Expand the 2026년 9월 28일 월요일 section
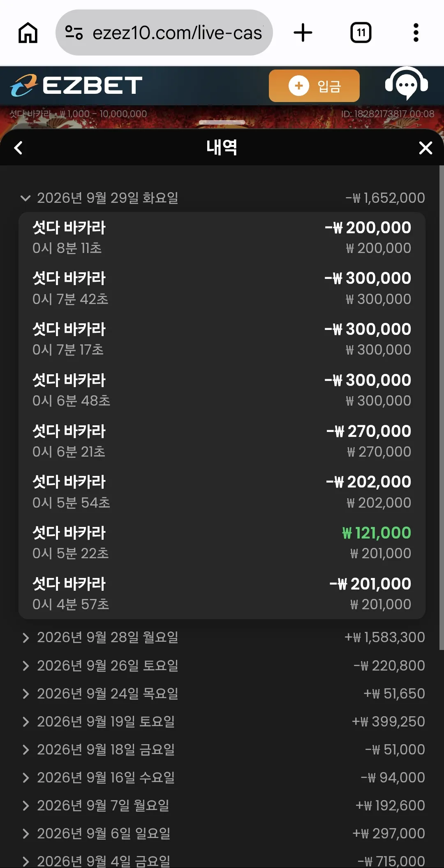 coord(222,637)
